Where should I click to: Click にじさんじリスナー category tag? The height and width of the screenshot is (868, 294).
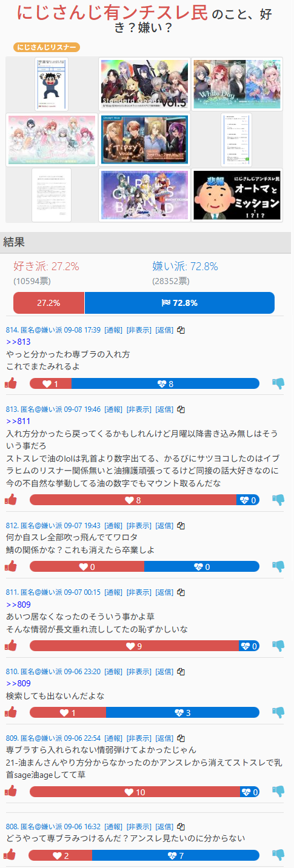(47, 47)
